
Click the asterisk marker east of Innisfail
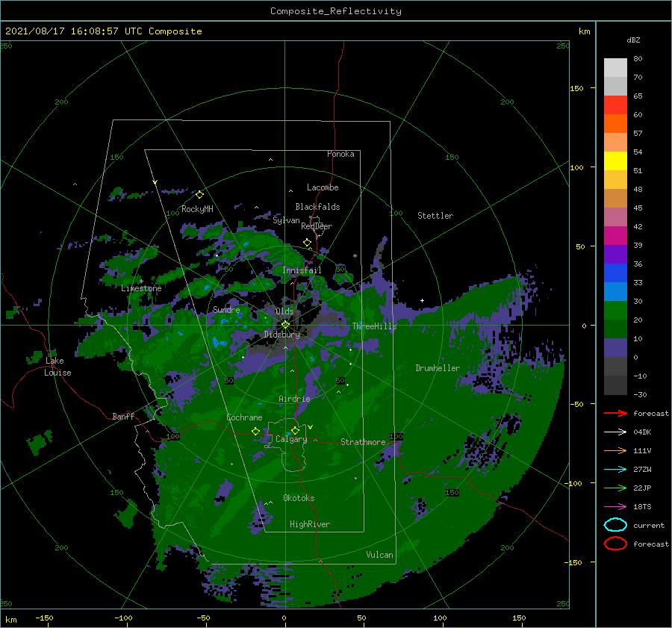click(355, 256)
